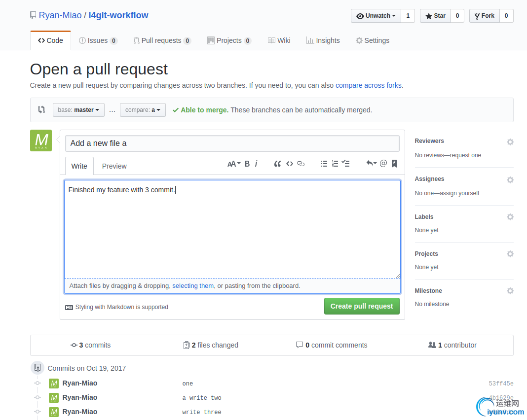The height and width of the screenshot is (420, 527).
Task: Add a numbered list
Action: click(x=335, y=164)
